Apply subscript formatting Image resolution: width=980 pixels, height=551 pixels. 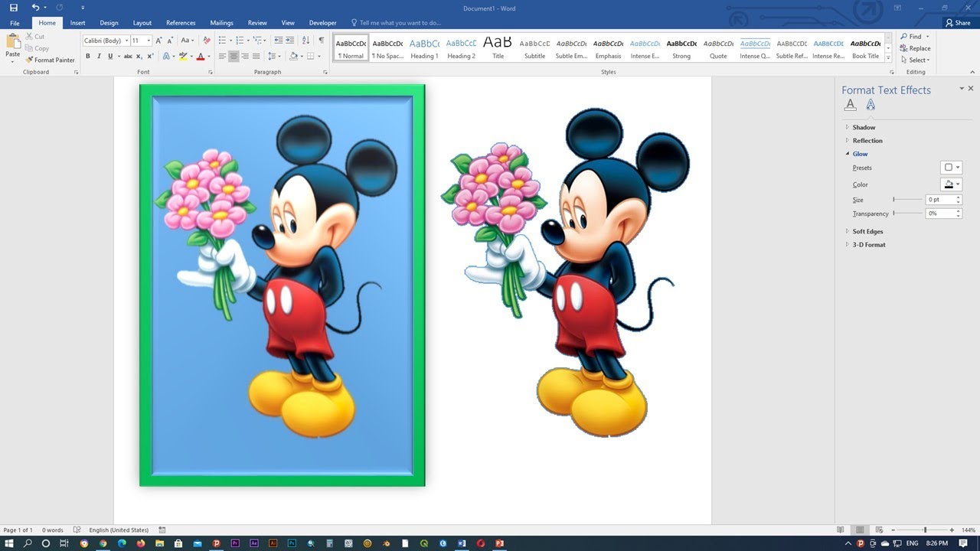(139, 56)
